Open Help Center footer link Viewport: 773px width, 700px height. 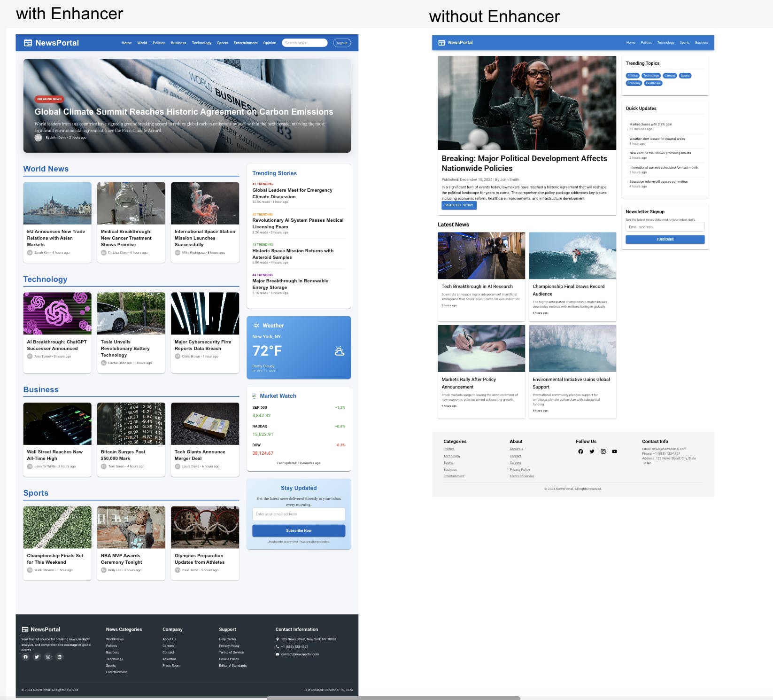[x=227, y=639]
